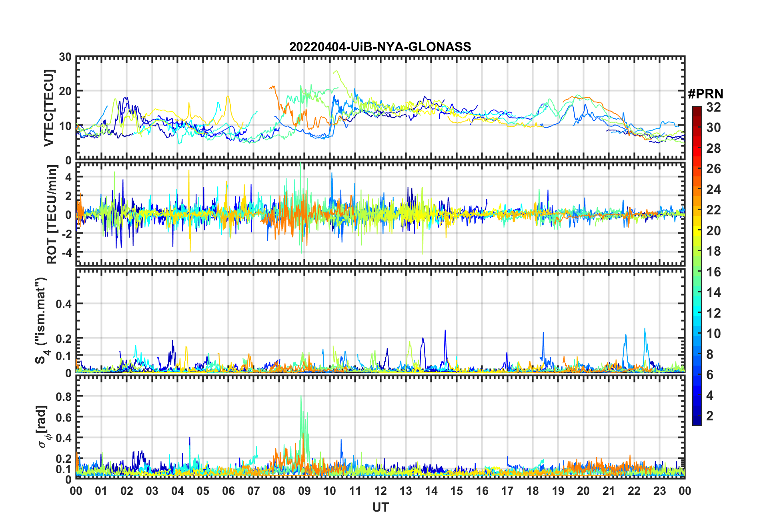Click the colorbar tick label 24
This screenshot has height=532, width=761.
pos(713,190)
